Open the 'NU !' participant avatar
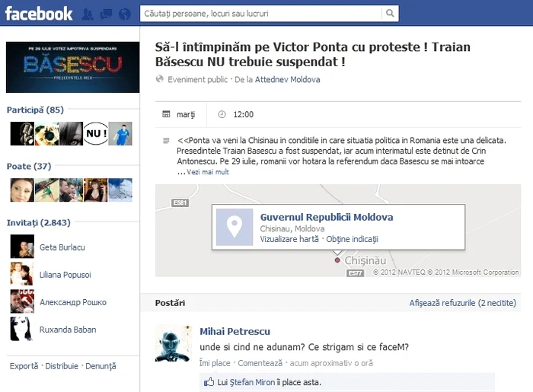533x392 pixels. point(95,133)
